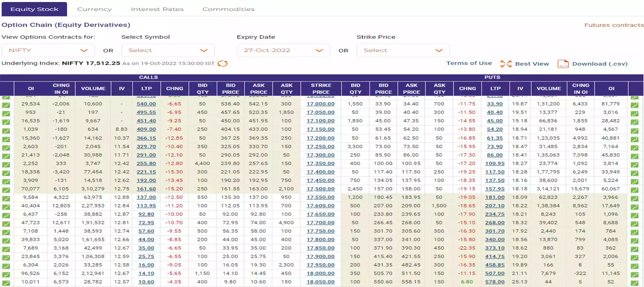
Task: Open calls chart icon for 17,000.00 row
Action: point(6,105)
